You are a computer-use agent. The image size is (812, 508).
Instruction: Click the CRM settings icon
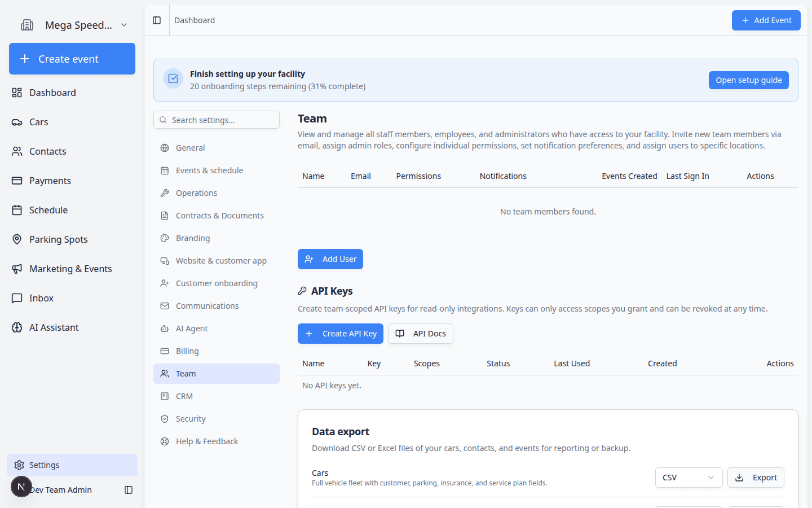coord(165,396)
